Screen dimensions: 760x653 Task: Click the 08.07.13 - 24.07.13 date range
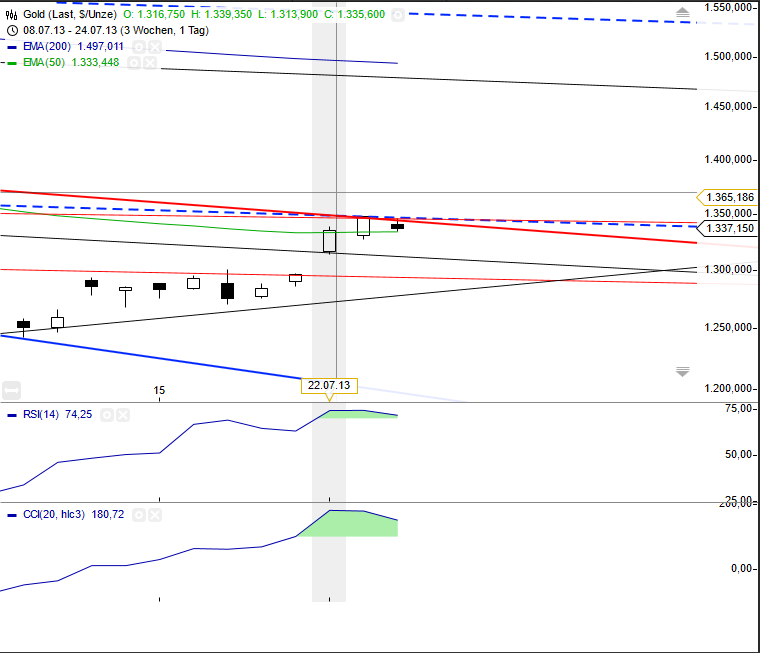[116, 31]
